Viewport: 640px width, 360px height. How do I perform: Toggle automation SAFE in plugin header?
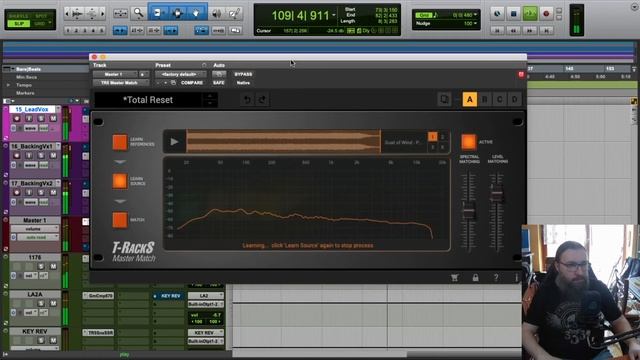pyautogui.click(x=219, y=83)
